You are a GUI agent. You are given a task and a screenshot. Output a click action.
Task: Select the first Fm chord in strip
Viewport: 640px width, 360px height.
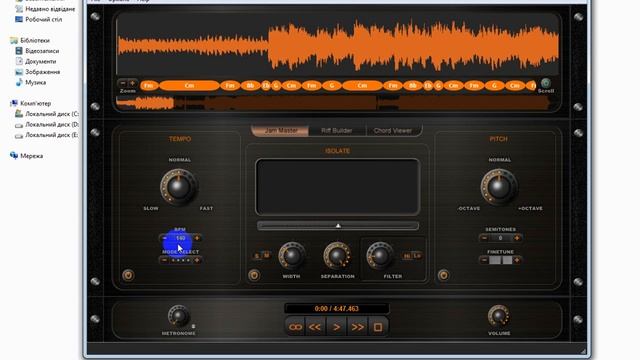click(149, 86)
